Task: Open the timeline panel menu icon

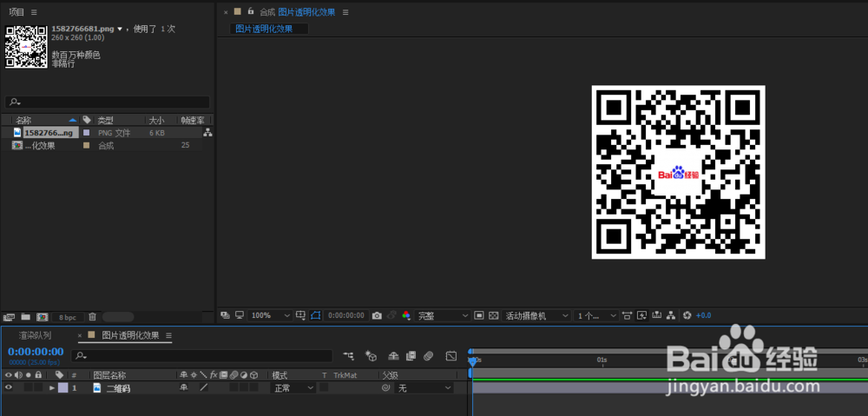Action: (x=169, y=335)
